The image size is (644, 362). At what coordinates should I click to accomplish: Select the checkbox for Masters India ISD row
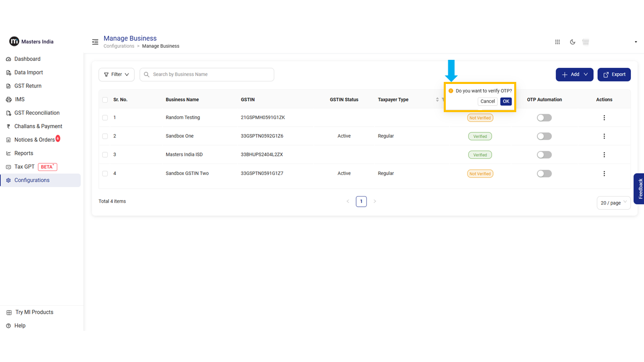105,155
